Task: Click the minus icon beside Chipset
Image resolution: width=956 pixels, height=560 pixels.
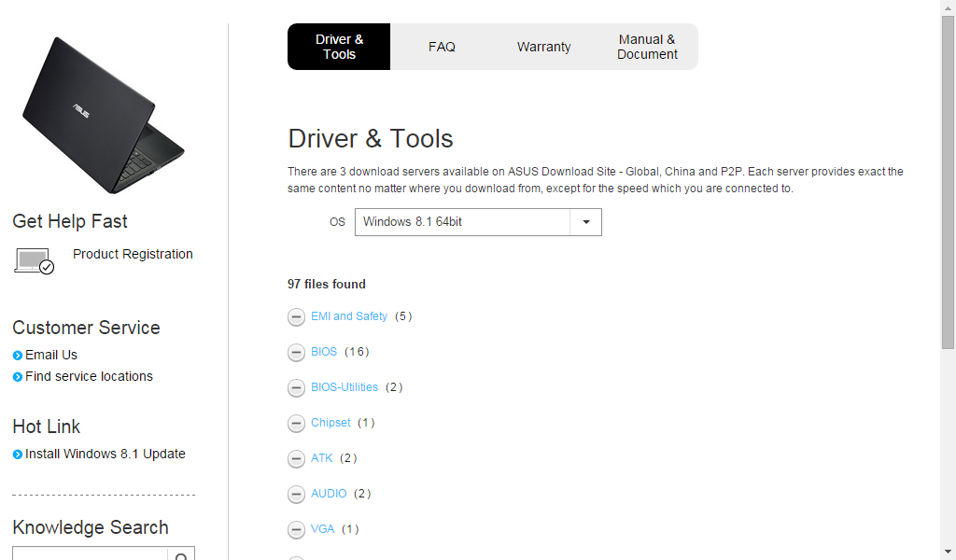Action: pos(296,423)
